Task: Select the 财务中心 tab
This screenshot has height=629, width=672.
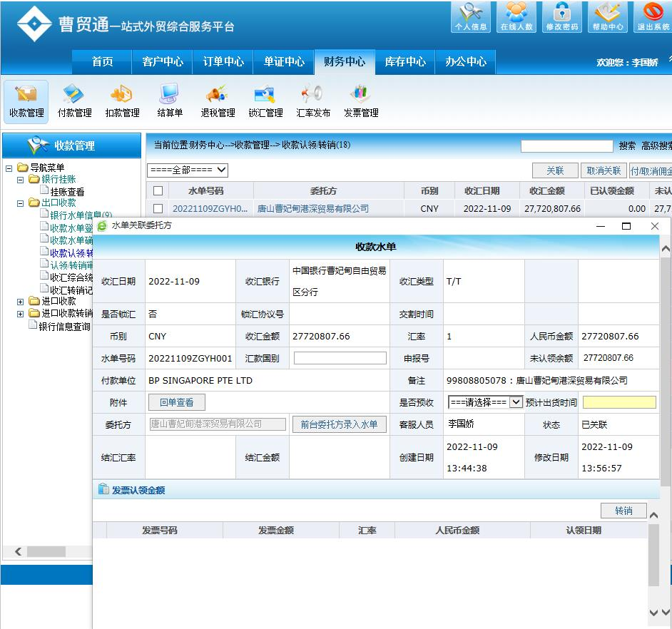Action: 345,62
